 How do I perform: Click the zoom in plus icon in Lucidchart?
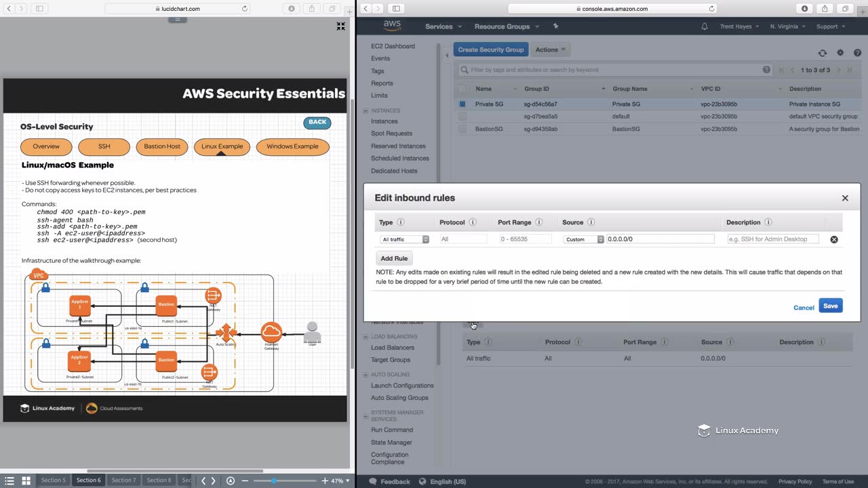pos(324,481)
